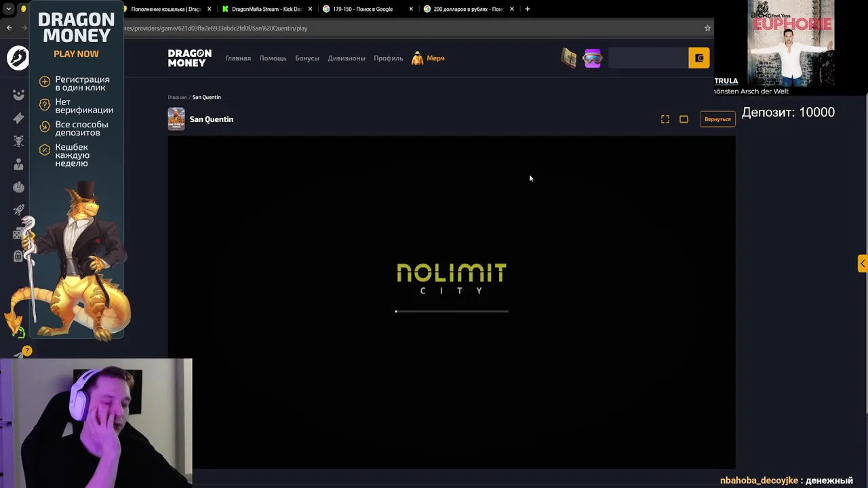The width and height of the screenshot is (868, 488).
Task: Open the Дивизионы menu item
Action: 347,58
